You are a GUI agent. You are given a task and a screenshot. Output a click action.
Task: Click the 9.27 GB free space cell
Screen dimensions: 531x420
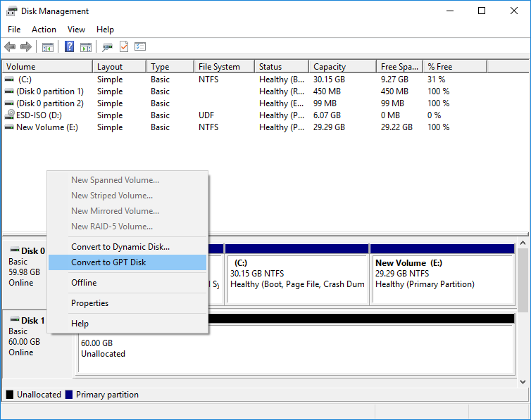click(x=394, y=79)
